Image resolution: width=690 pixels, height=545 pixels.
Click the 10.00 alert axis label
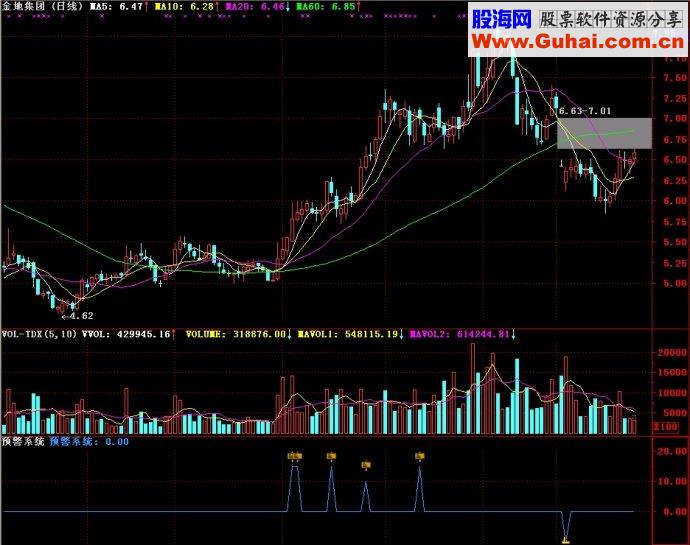672,482
